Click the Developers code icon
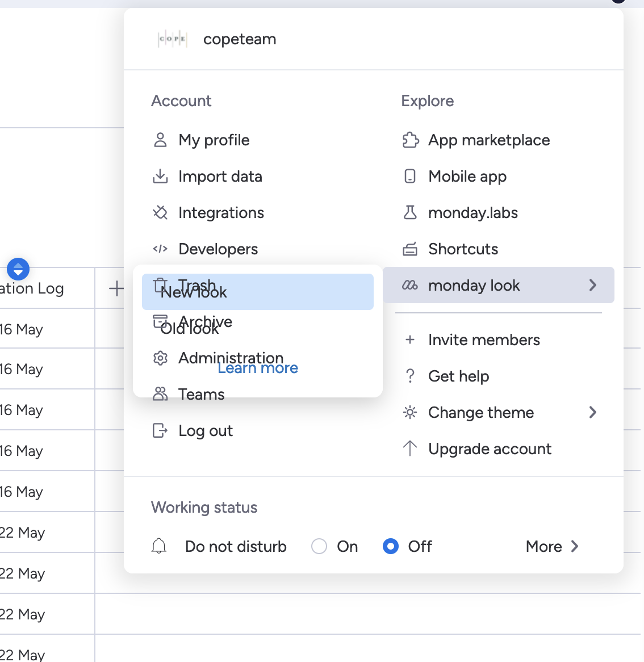This screenshot has width=644, height=662. tap(160, 249)
